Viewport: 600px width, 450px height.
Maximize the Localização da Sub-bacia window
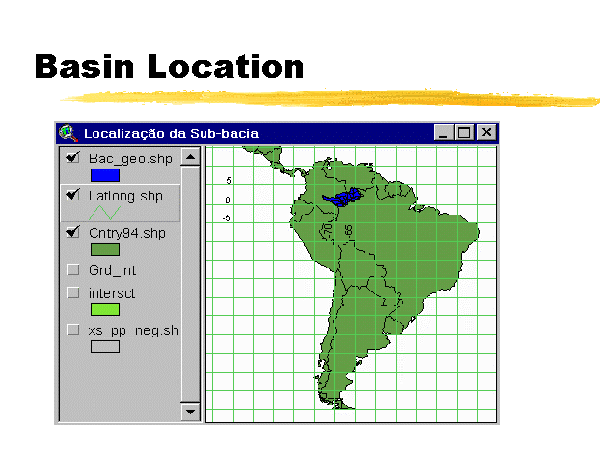click(x=464, y=132)
